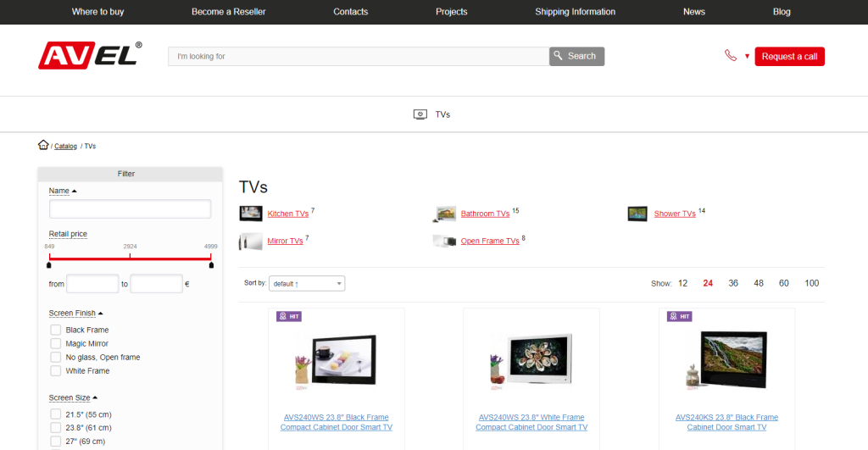868x450 pixels.
Task: Click HIT badge on AVS240KS product
Action: (x=679, y=317)
